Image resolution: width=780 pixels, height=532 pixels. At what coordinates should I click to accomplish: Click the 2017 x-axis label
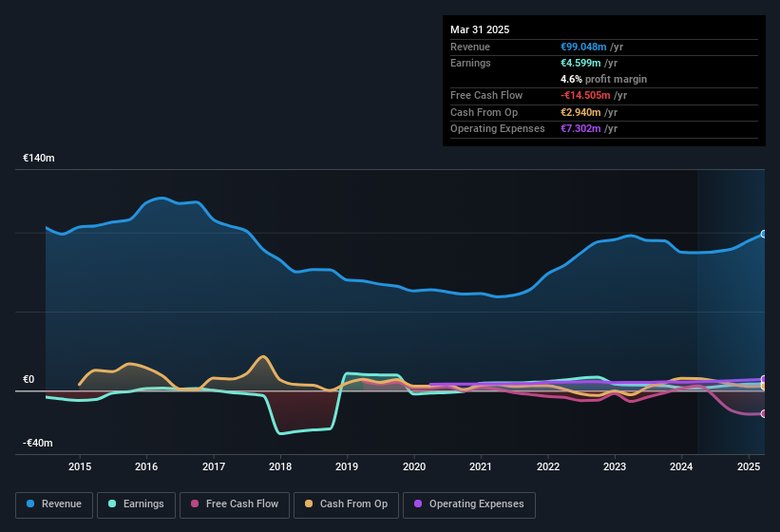(214, 466)
